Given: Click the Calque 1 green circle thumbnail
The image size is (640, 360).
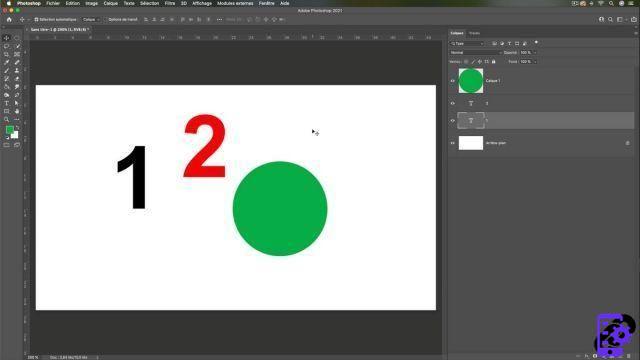Looking at the screenshot, I should pos(471,81).
